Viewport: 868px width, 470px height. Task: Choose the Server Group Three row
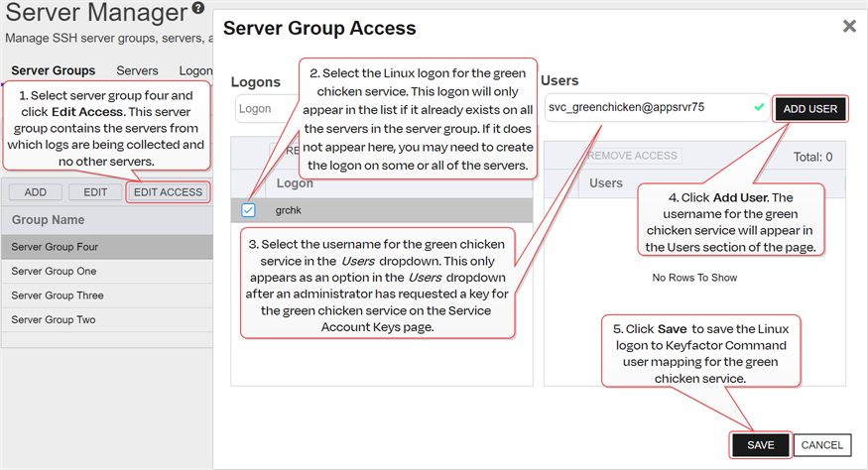coord(57,295)
